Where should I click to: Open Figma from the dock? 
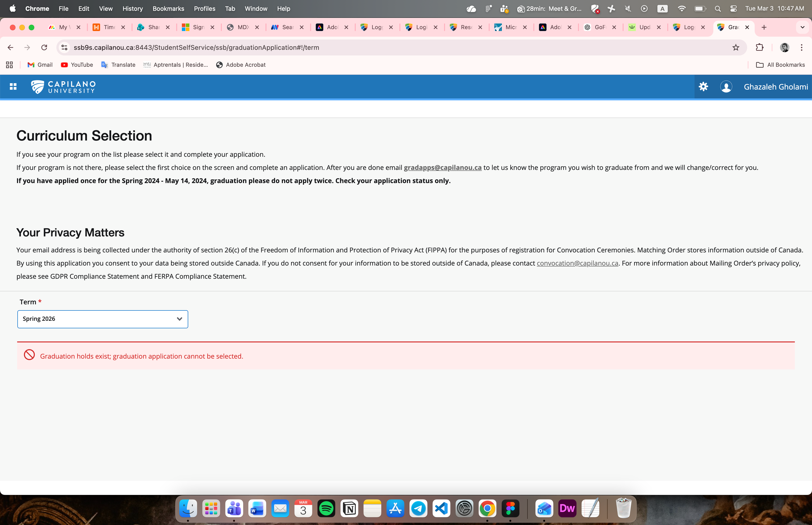click(510, 509)
